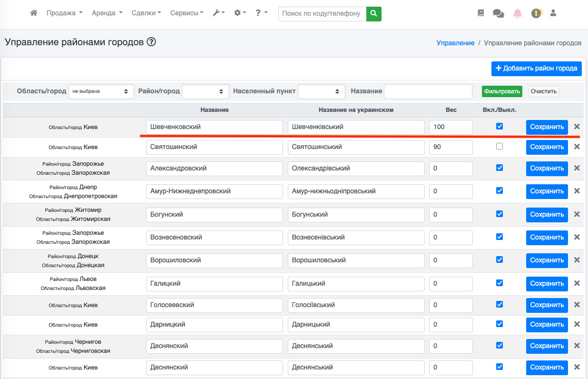
Task: Open the Район/город filter dropdown
Action: point(205,91)
